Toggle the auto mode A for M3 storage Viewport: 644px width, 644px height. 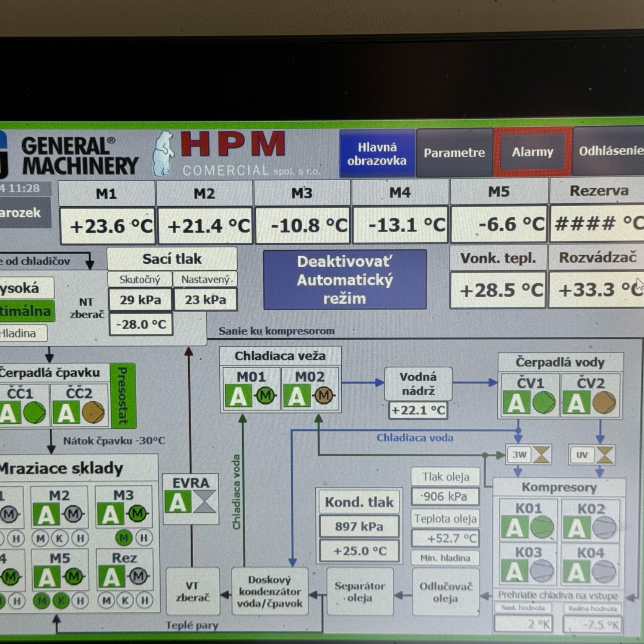[x=110, y=514]
